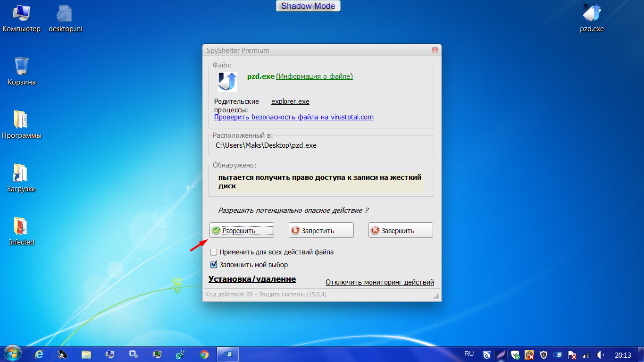Close the SpyShelter Premium dialog
The image size is (644, 362).
click(435, 50)
